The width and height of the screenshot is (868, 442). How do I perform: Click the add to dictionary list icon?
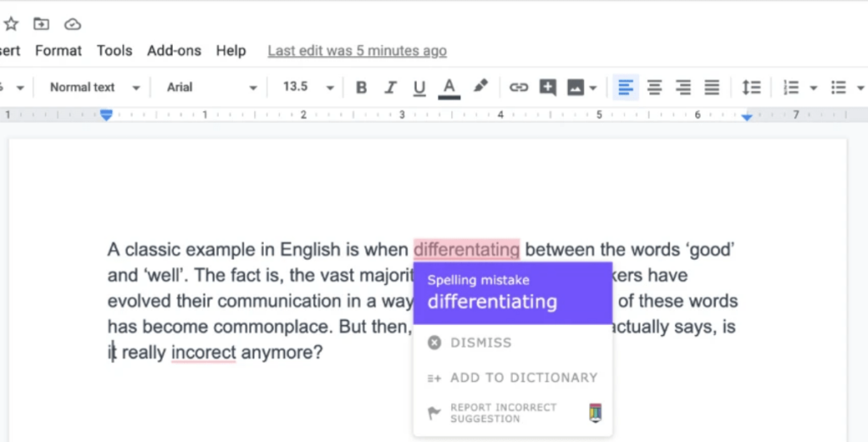[x=435, y=378]
